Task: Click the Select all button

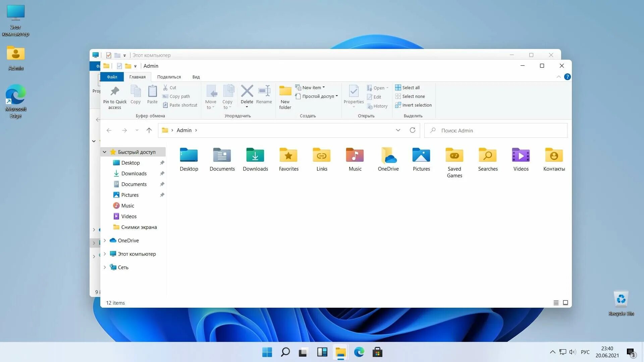Action: [x=408, y=87]
